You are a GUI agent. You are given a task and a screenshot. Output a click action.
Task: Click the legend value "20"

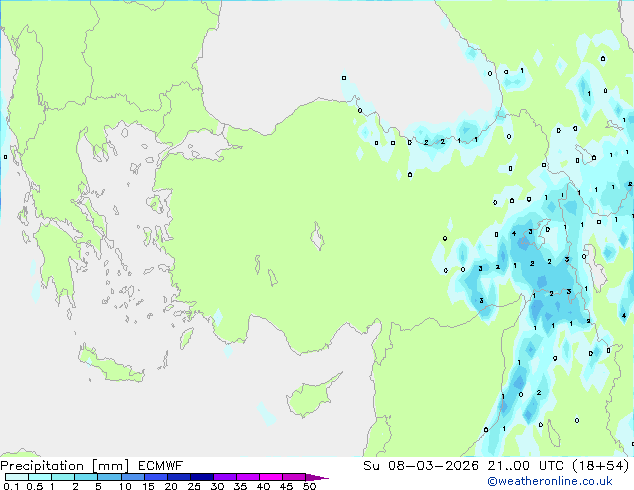[x=171, y=486]
